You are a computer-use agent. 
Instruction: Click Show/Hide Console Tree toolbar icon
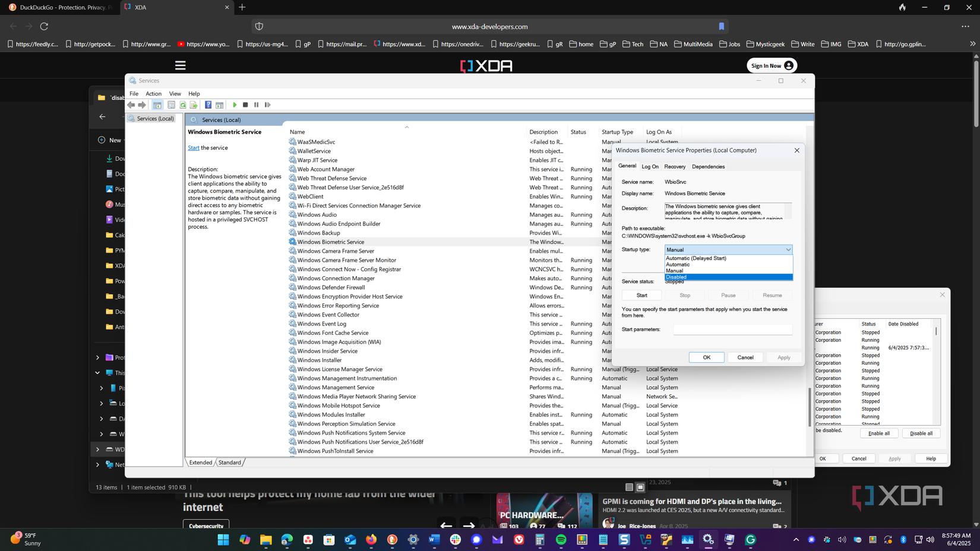pyautogui.click(x=157, y=105)
